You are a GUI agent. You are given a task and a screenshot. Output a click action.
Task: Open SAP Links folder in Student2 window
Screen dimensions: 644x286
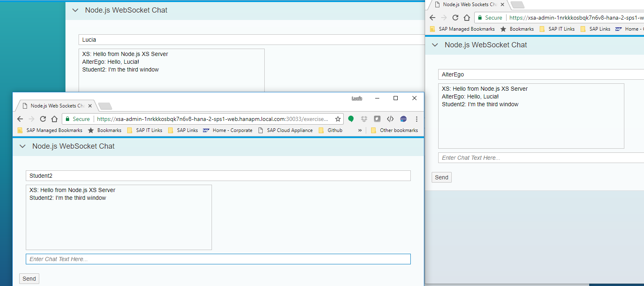click(183, 130)
